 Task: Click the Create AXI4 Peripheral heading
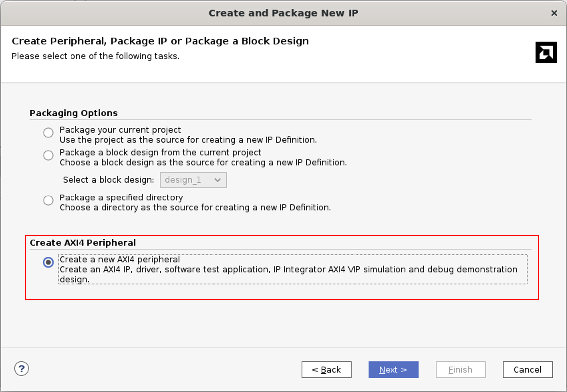pyautogui.click(x=82, y=243)
